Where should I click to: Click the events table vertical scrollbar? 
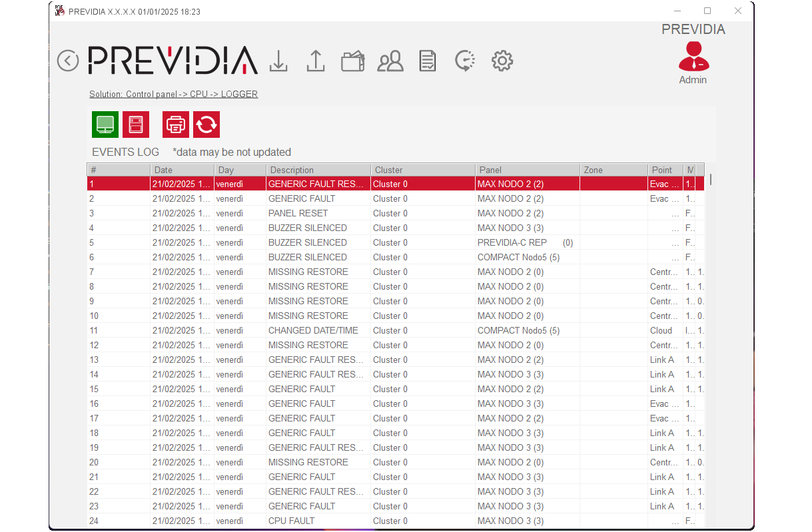[710, 179]
